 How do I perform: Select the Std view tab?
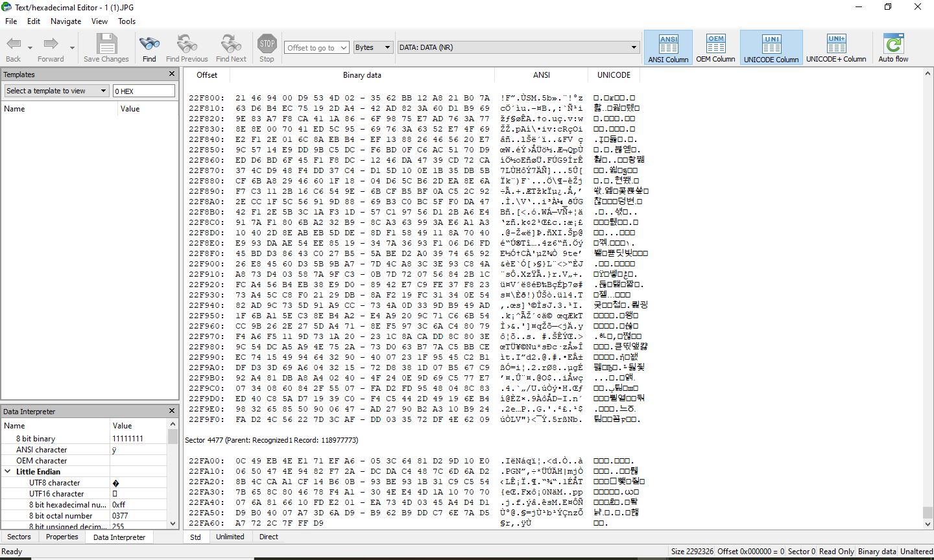pos(196,537)
